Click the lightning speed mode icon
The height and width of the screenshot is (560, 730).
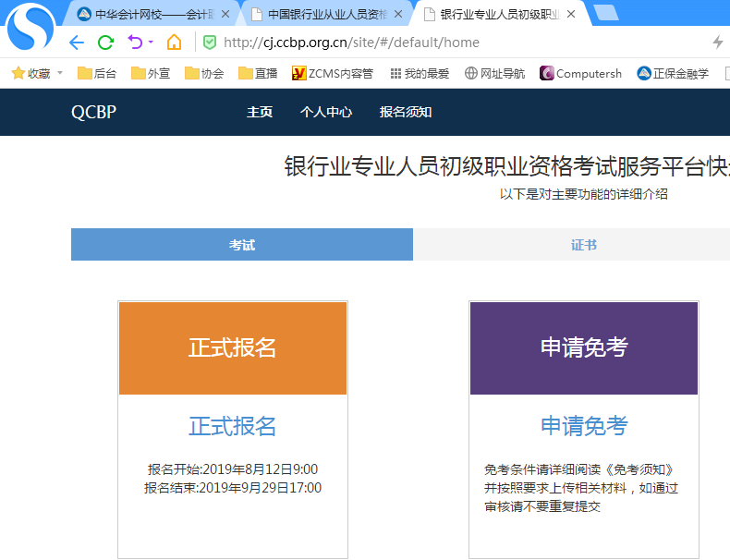(718, 43)
